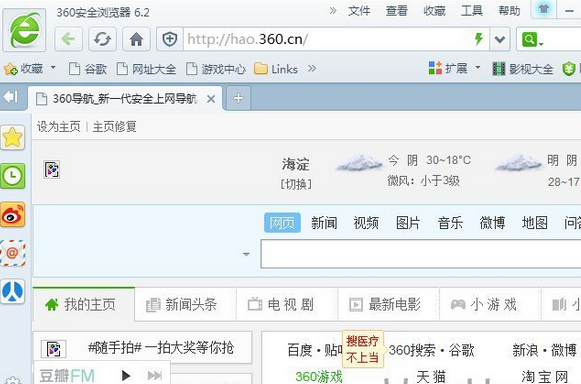The width and height of the screenshot is (581, 384).
Task: Show more bookmarks chevron after Links
Action: pos(312,68)
